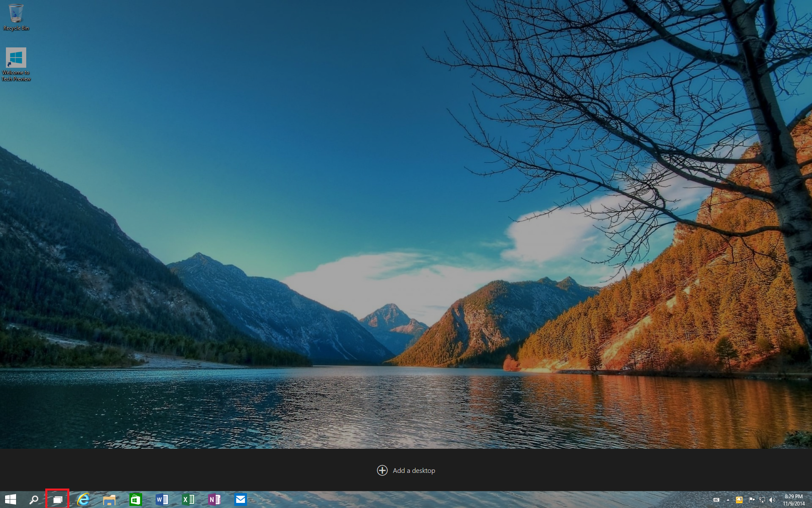Open the Windows Store app
Screen dimensions: 812x508
(136, 500)
